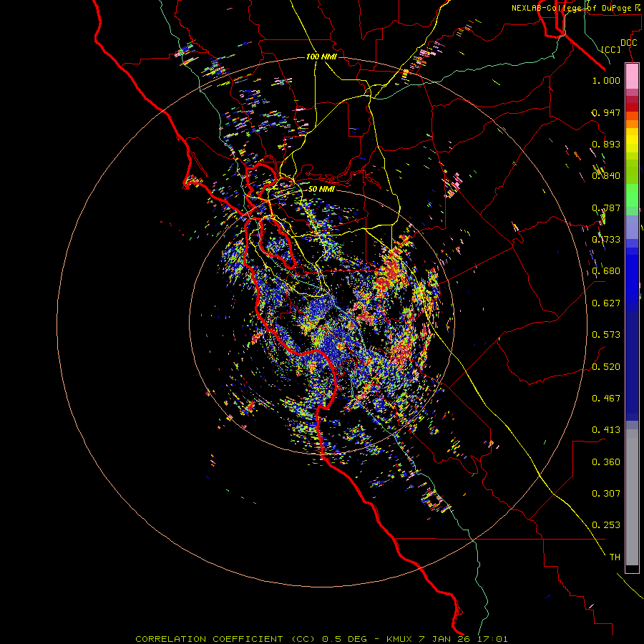Select the 0.840 legend value
This screenshot has height=644, width=644.
click(x=606, y=176)
